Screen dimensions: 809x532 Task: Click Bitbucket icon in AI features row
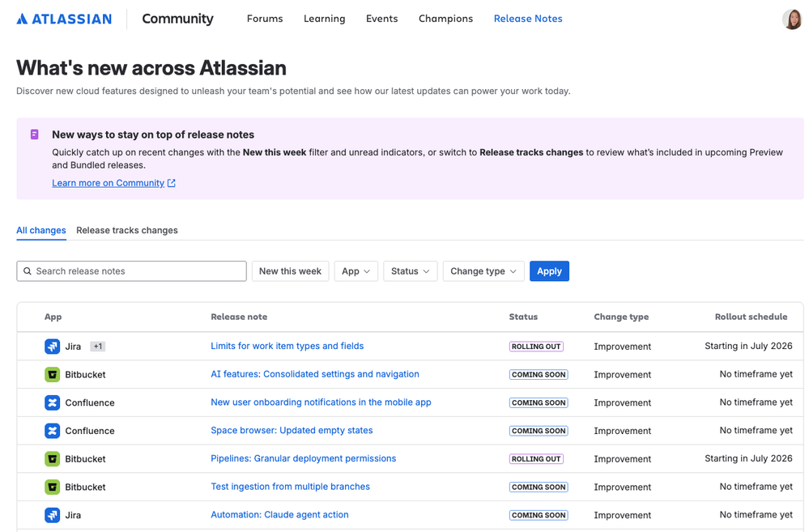(52, 375)
